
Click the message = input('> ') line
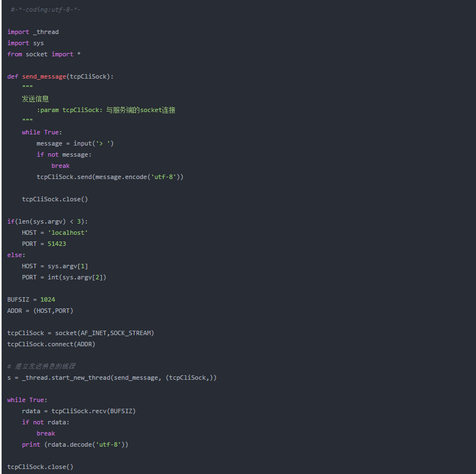click(x=75, y=143)
